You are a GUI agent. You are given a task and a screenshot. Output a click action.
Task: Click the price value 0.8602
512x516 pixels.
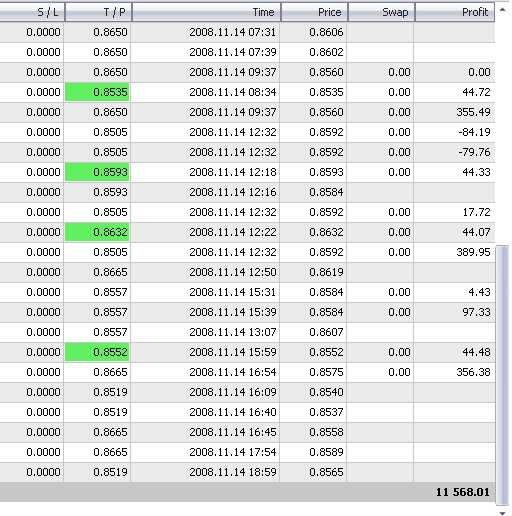[326, 52]
